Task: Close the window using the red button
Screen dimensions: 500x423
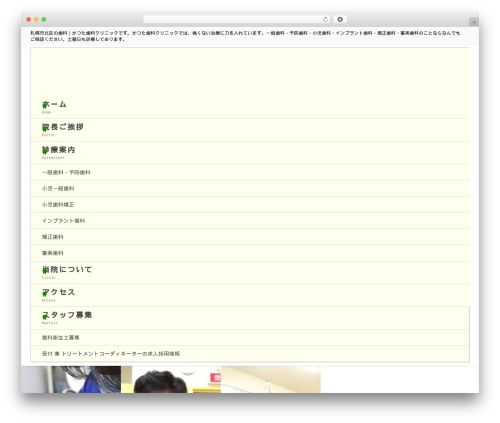Action: pyautogui.click(x=29, y=20)
